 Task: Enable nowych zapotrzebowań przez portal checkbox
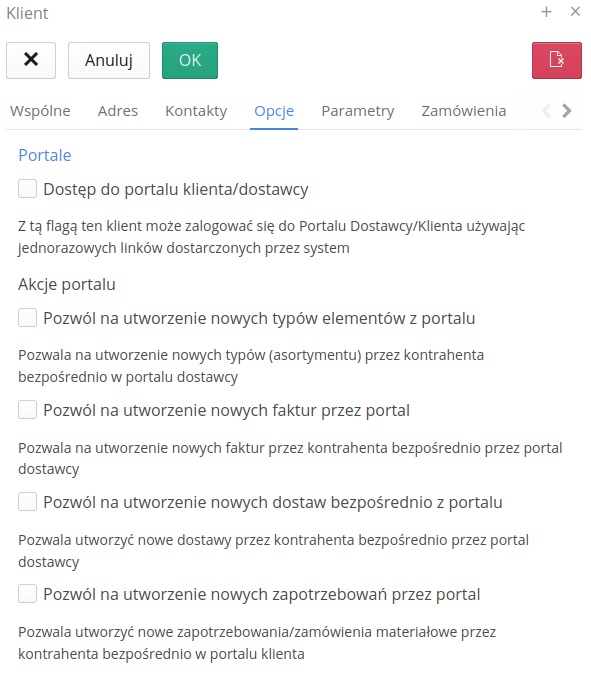click(x=27, y=594)
